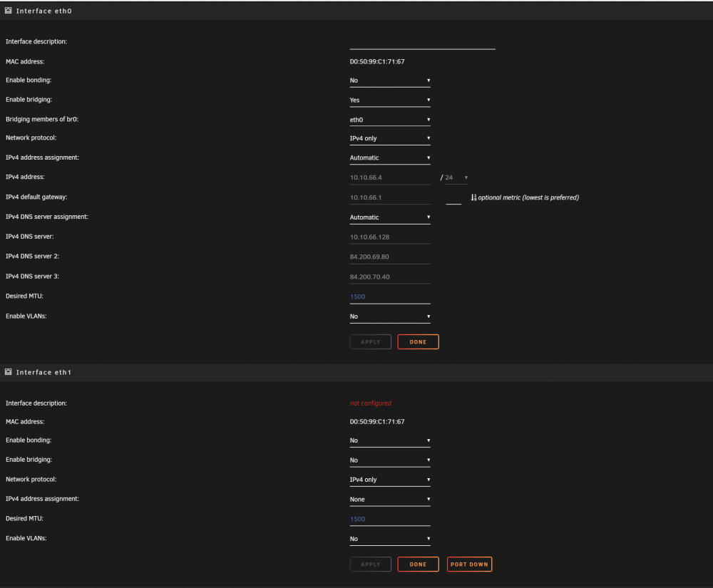Click the metric sort icon beside the gateway
713x588 pixels.
[473, 197]
